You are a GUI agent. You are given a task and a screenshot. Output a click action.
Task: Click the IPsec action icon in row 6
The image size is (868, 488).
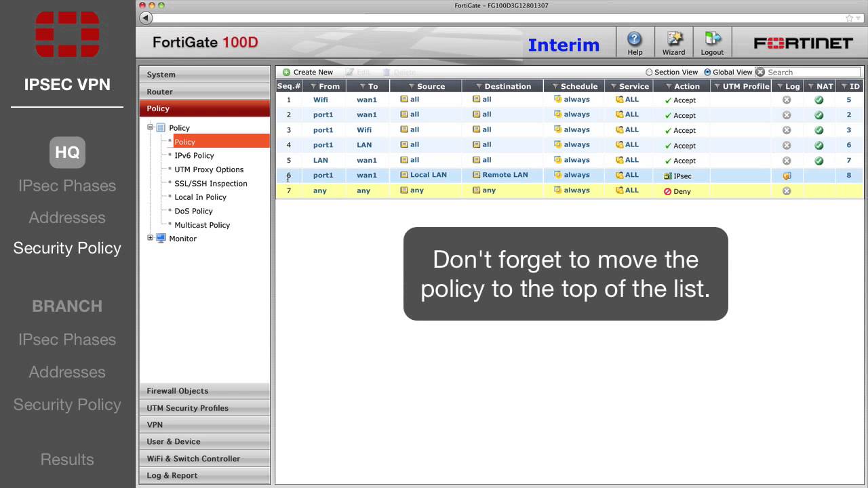click(x=667, y=176)
